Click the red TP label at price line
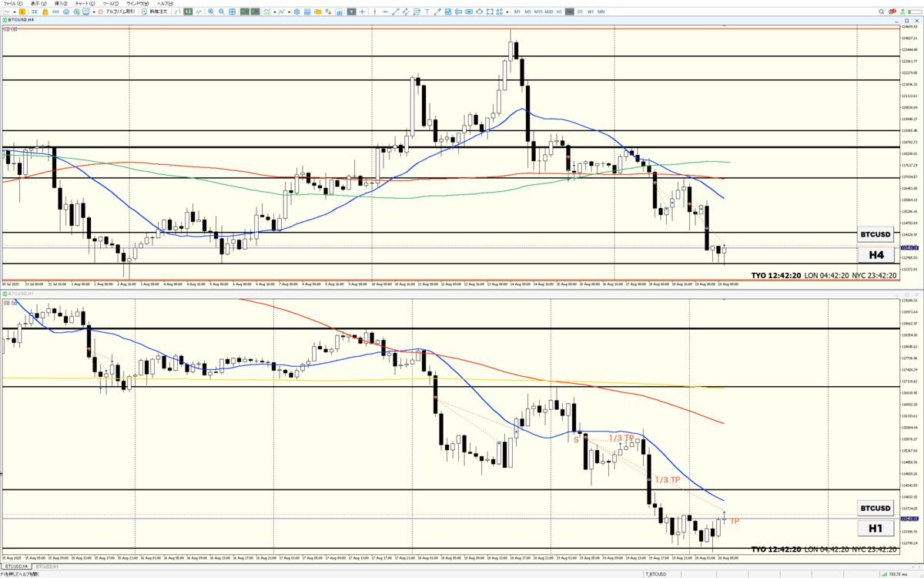Viewport: 924px width, 578px height. click(x=735, y=521)
